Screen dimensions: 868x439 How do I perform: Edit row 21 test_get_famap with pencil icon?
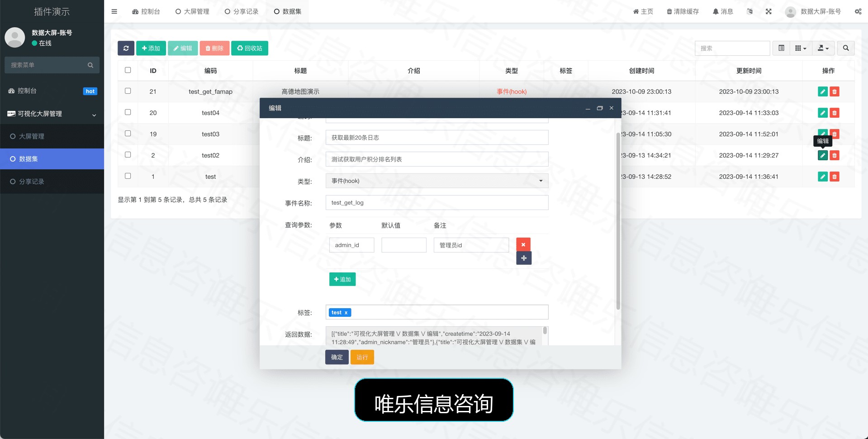(823, 91)
